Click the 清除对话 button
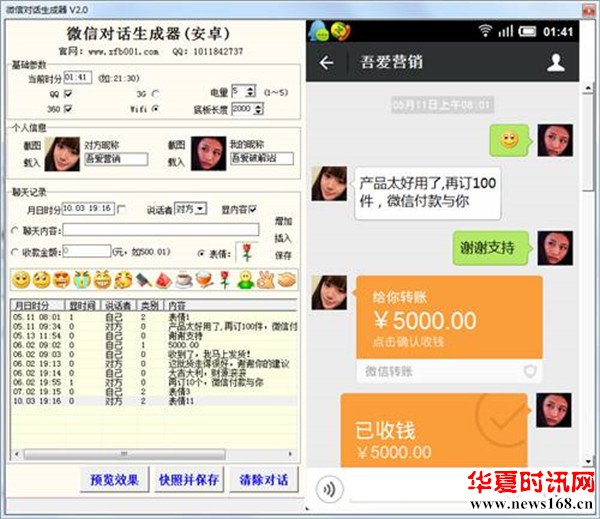Screen dimensions: 600x519 264,479
